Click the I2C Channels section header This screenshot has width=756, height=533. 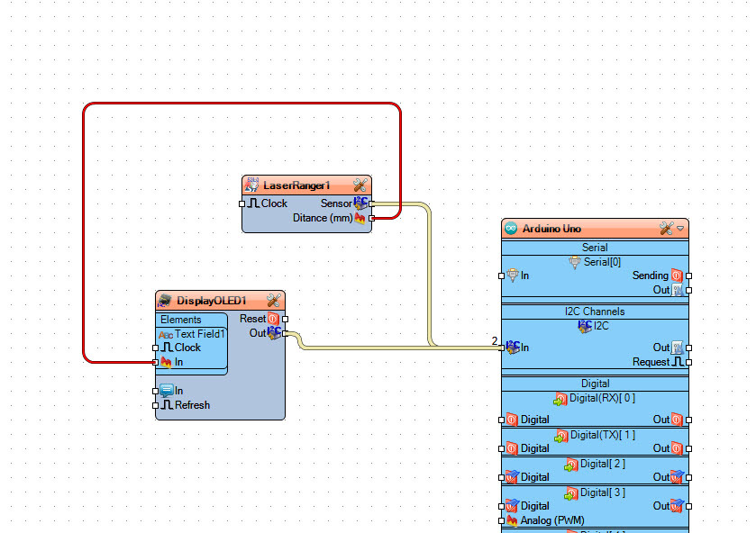point(595,312)
